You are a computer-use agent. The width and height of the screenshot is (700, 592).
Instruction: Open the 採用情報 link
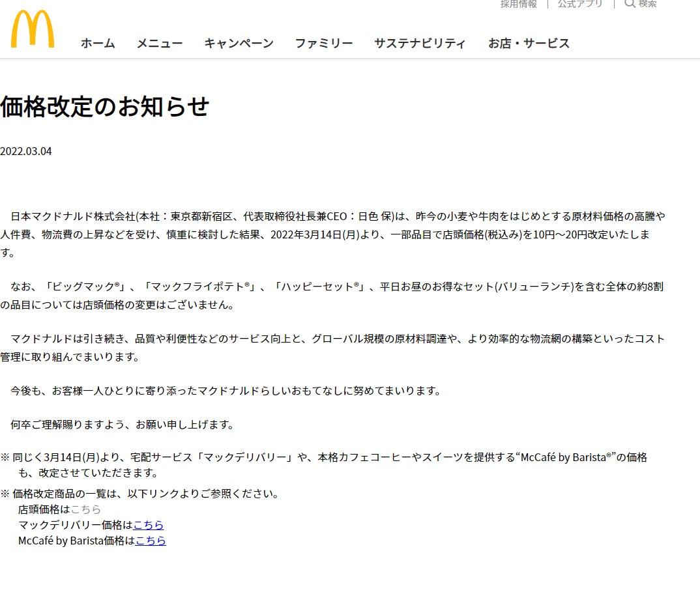517,5
